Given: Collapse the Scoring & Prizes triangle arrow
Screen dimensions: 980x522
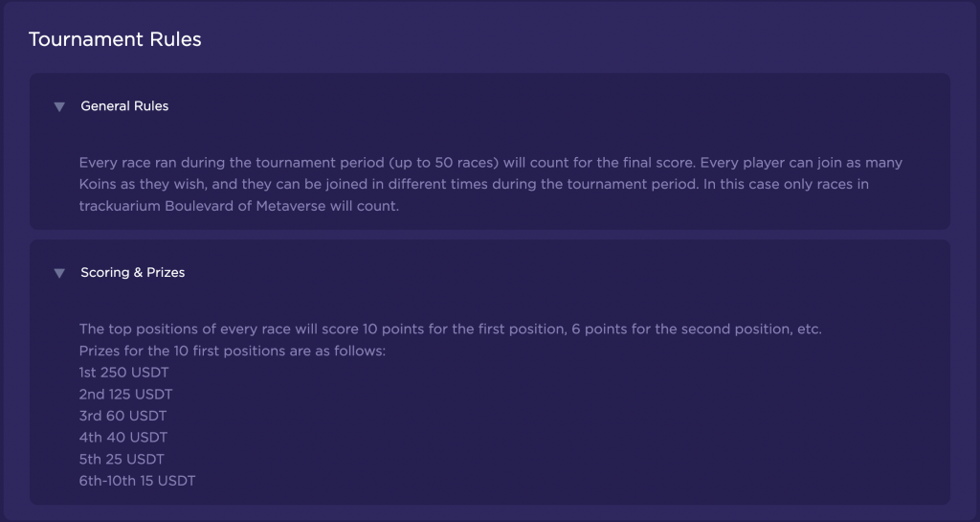Looking at the screenshot, I should coord(59,273).
